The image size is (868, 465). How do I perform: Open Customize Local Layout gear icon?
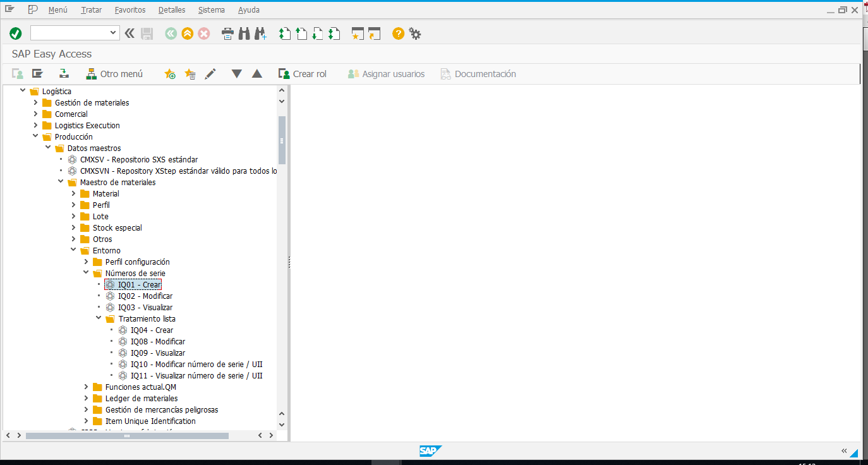click(x=415, y=33)
